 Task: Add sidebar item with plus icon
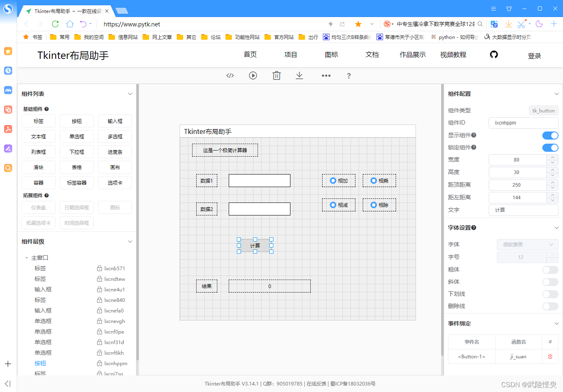tap(8, 364)
